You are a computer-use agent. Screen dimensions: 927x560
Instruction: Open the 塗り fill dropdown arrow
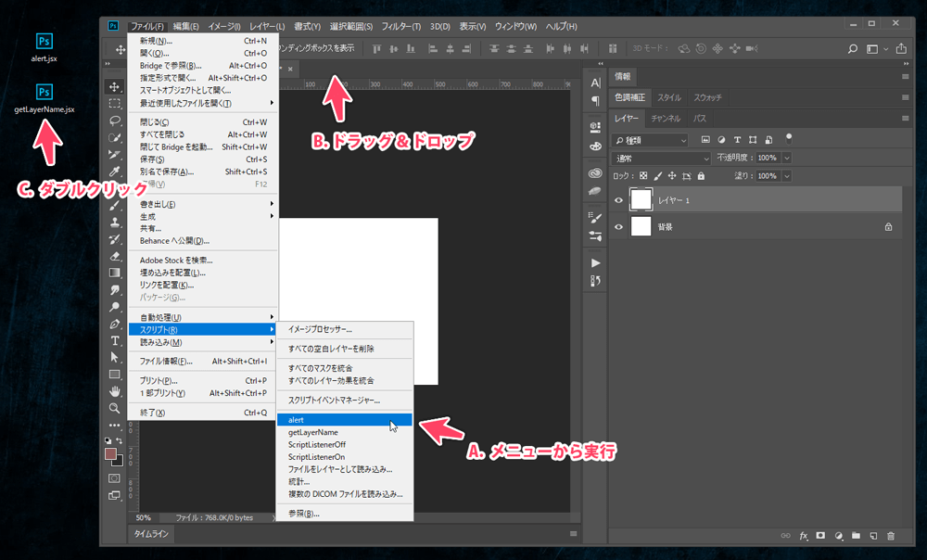coord(787,176)
